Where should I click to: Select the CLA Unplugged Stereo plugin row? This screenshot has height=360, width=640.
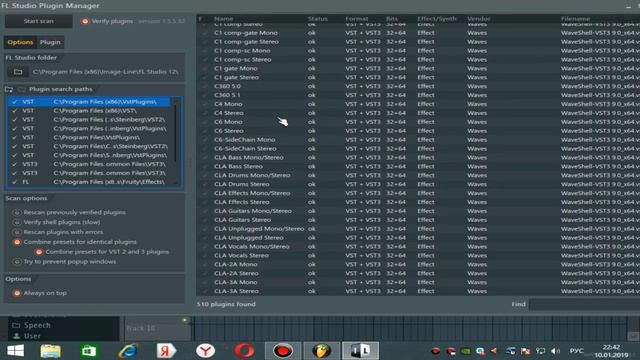coord(418,238)
